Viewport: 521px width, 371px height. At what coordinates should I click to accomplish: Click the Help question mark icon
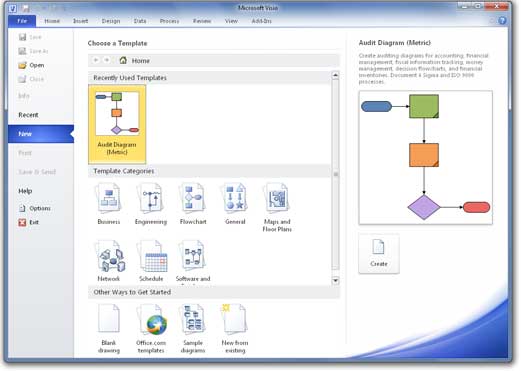point(502,21)
